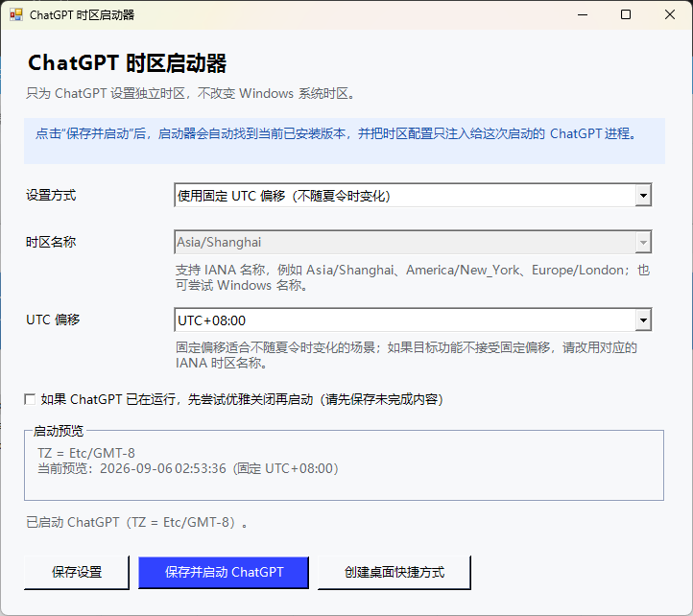Enable the 先尝试优雅关闭再启动 checkbox

coord(30,399)
